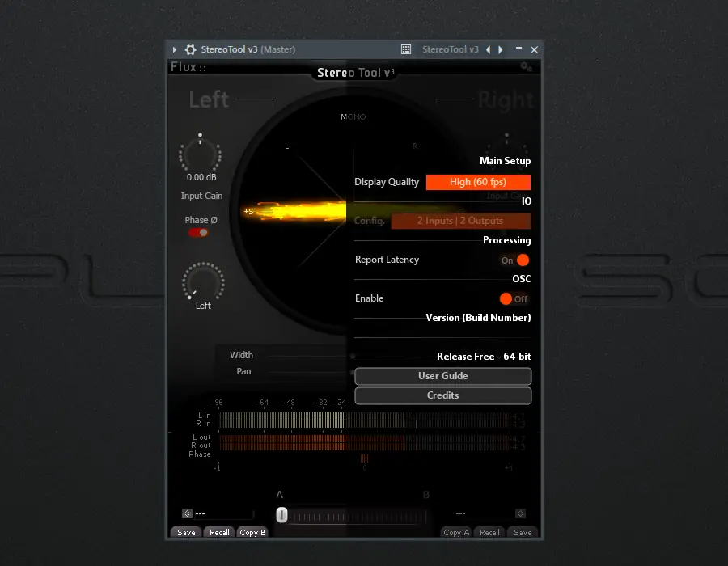The image size is (728, 566).
Task: Recall preset slot B
Action: pos(490,532)
